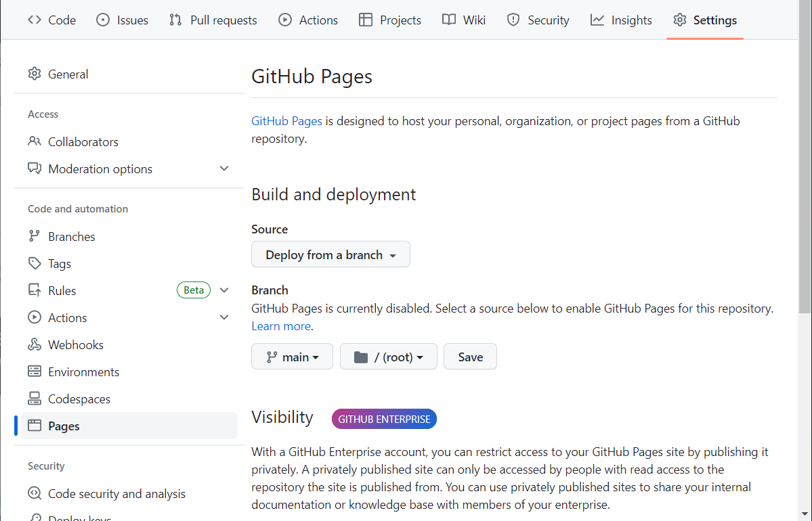Image resolution: width=812 pixels, height=521 pixels.
Task: Click the Webhooks icon
Action: [x=34, y=344]
